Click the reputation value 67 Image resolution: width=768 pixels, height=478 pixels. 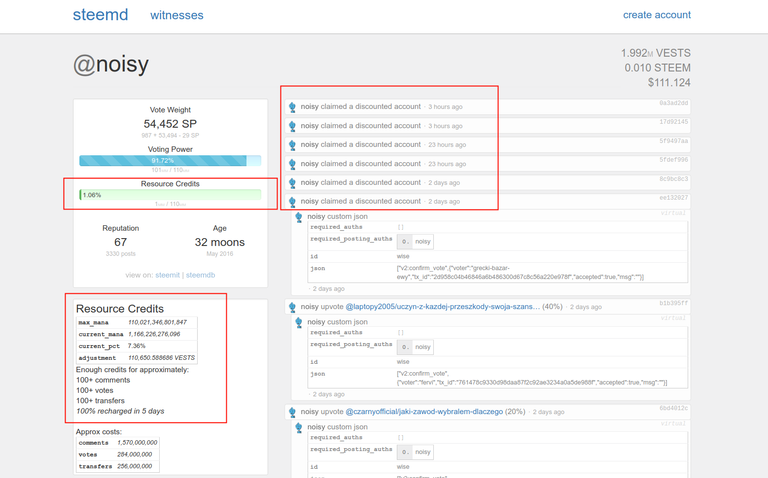(120, 242)
